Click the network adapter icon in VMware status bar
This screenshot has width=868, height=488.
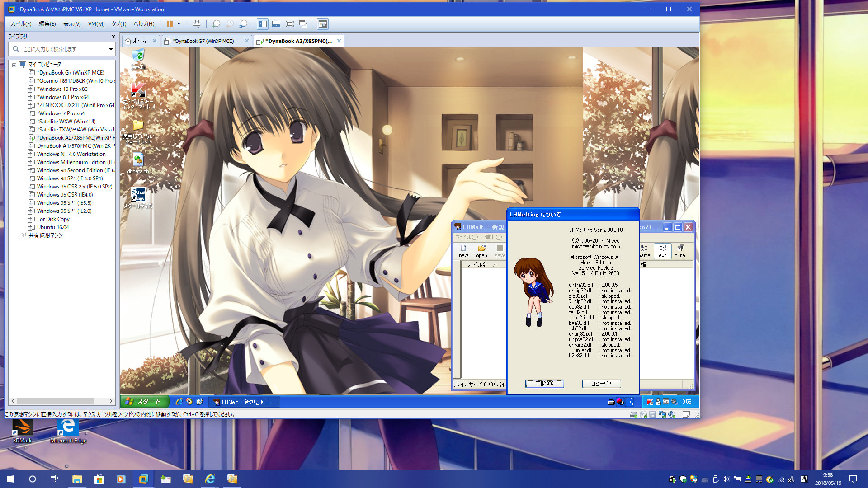coord(662,414)
